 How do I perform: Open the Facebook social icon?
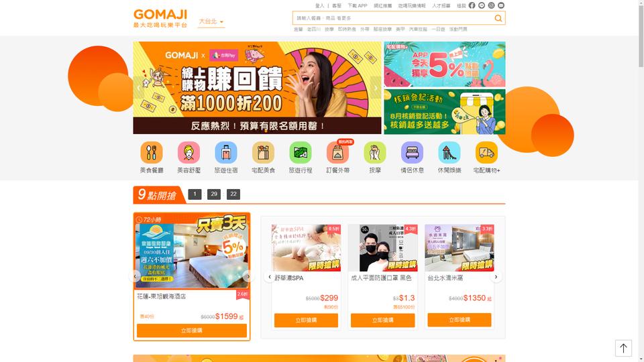point(472,5)
